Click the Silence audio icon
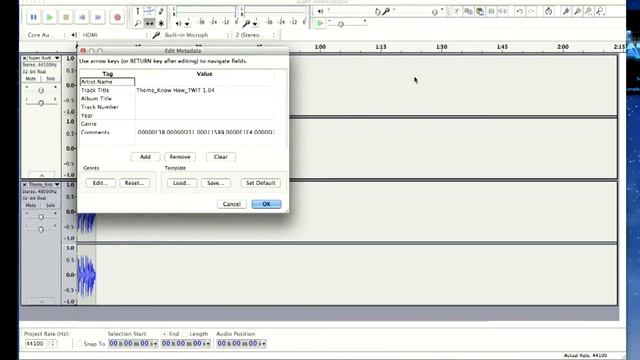The width and height of the screenshot is (640, 360). pos(503,11)
